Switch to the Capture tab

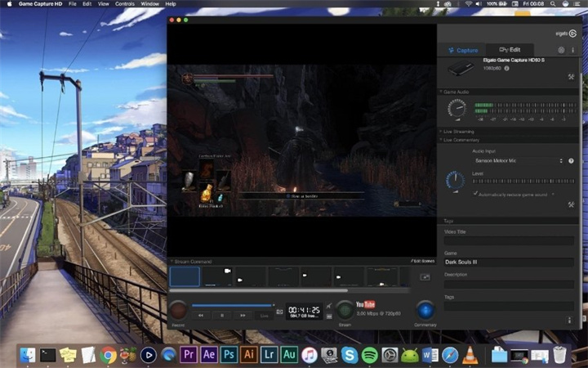(463, 50)
